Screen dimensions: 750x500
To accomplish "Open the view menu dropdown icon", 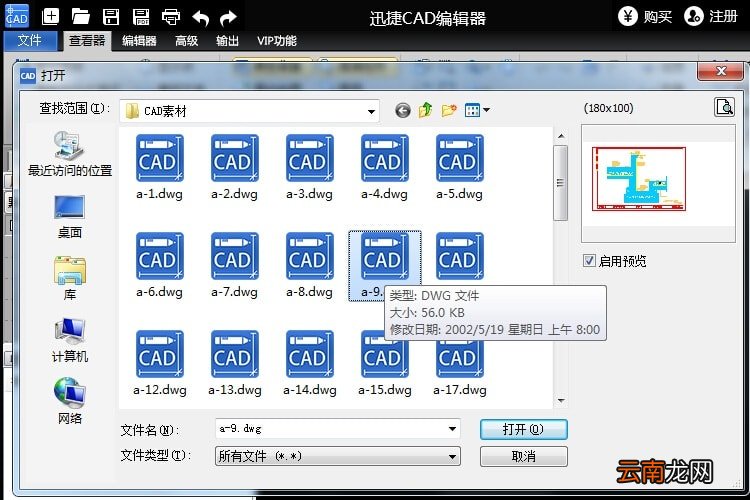I will (477, 111).
